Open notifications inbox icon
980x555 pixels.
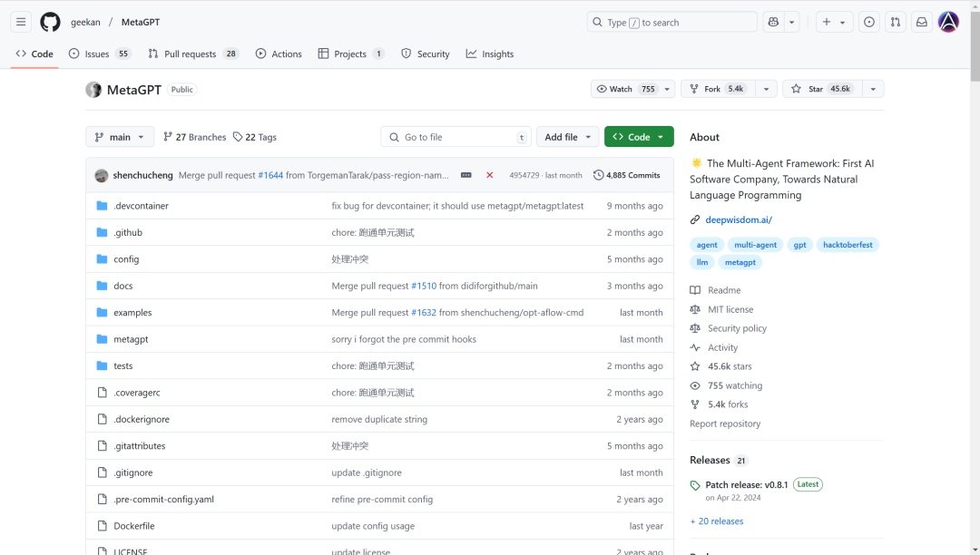click(x=921, y=22)
